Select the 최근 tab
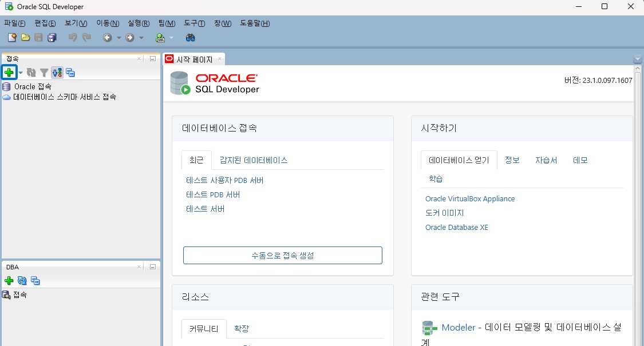This screenshot has height=346, width=644. [196, 160]
